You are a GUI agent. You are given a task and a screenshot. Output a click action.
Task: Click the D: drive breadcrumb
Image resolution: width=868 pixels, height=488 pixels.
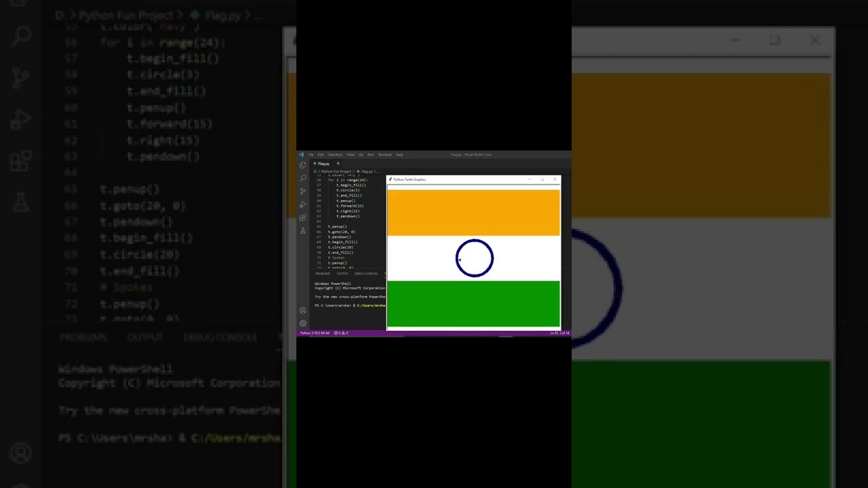[315, 171]
